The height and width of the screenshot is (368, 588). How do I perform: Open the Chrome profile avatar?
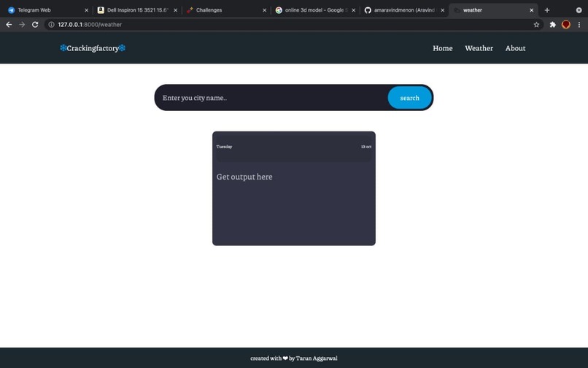point(566,24)
